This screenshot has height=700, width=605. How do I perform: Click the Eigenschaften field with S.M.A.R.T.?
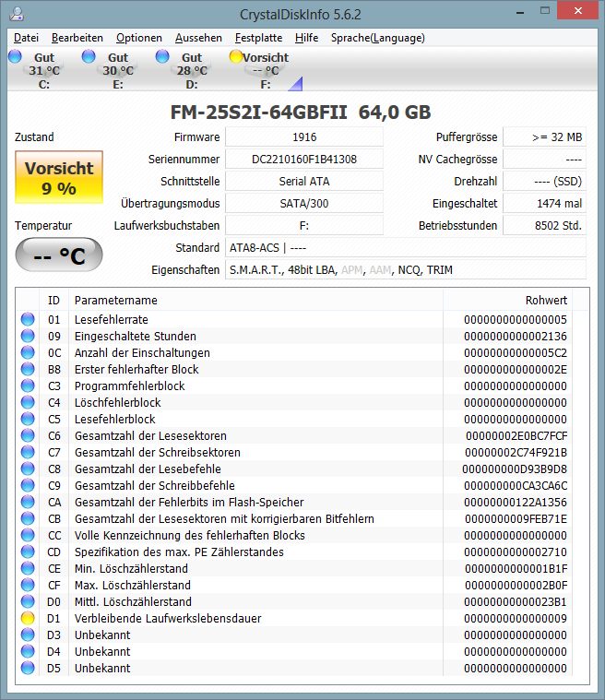pyautogui.click(x=406, y=269)
